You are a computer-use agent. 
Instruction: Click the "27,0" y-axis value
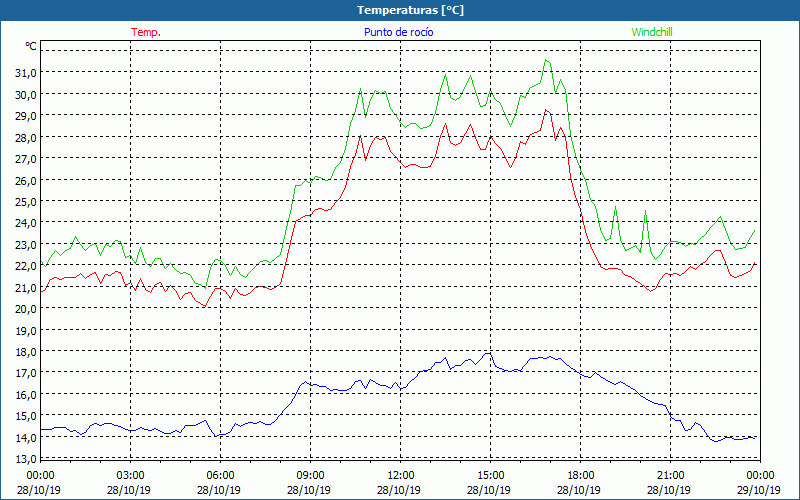(x=26, y=159)
